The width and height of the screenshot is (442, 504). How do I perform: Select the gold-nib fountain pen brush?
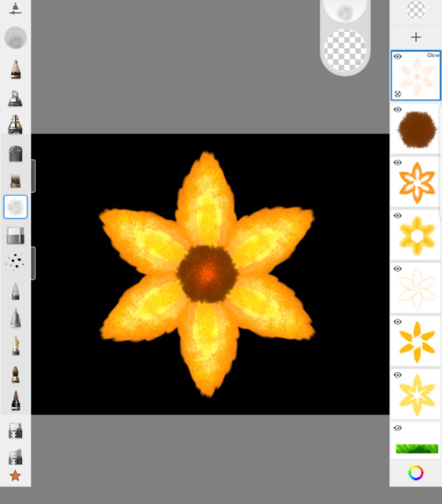point(15,346)
